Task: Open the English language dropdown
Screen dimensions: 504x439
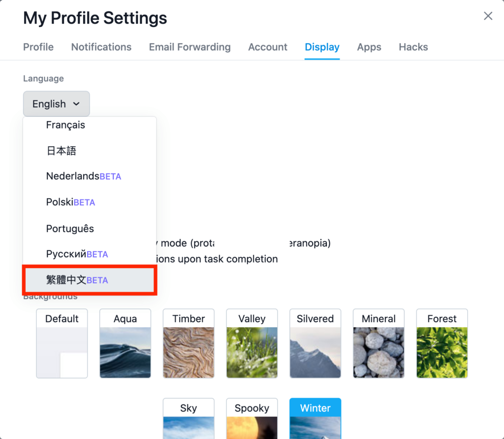Action: pyautogui.click(x=56, y=104)
